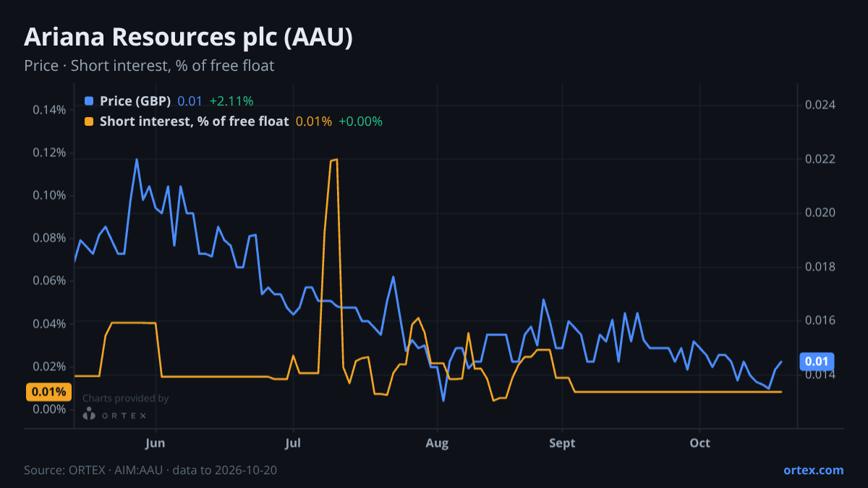
Task: Click the Oct x-axis label
Action: coord(699,442)
